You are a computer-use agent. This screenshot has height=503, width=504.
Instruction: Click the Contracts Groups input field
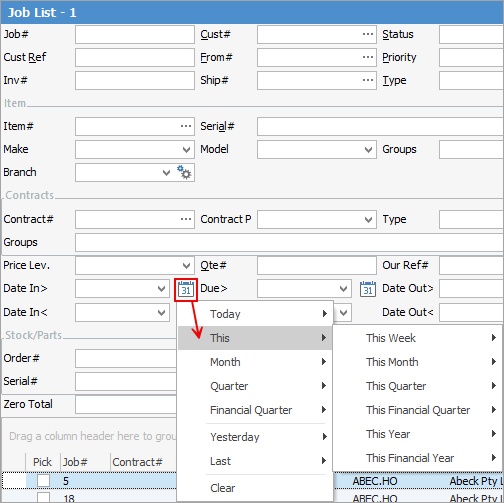(289, 242)
